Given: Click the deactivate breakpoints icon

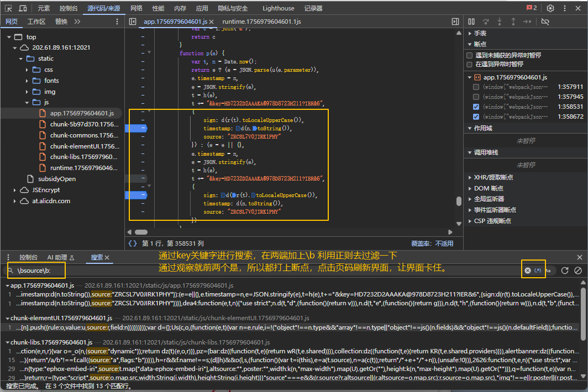Looking at the screenshot, I should [545, 22].
